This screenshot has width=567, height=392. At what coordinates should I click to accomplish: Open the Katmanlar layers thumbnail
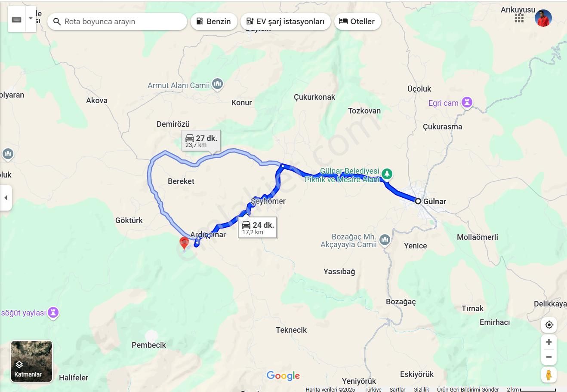(x=32, y=361)
